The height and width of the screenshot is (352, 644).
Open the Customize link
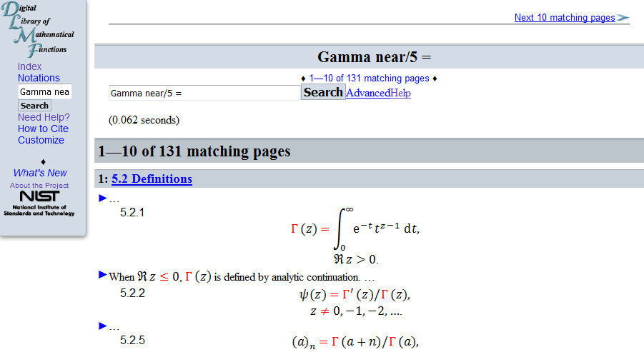pos(41,141)
